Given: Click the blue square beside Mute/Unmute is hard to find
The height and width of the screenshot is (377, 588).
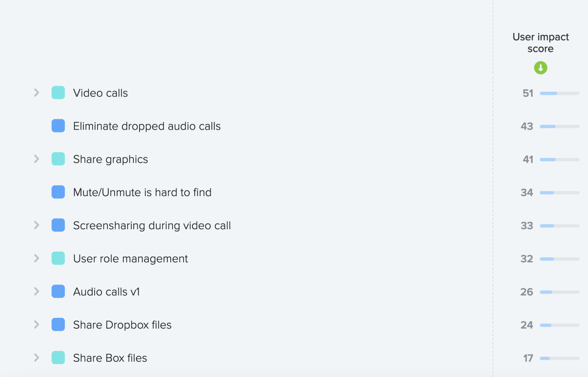Looking at the screenshot, I should (58, 192).
